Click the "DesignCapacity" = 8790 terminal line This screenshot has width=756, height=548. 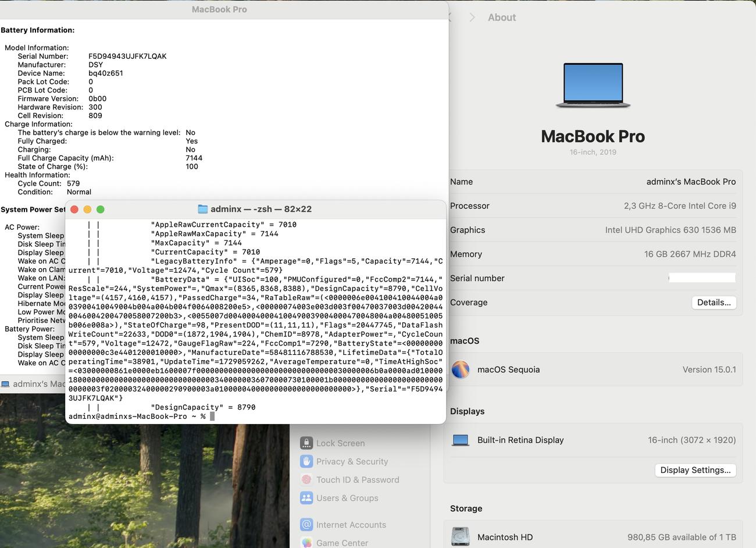click(x=203, y=407)
